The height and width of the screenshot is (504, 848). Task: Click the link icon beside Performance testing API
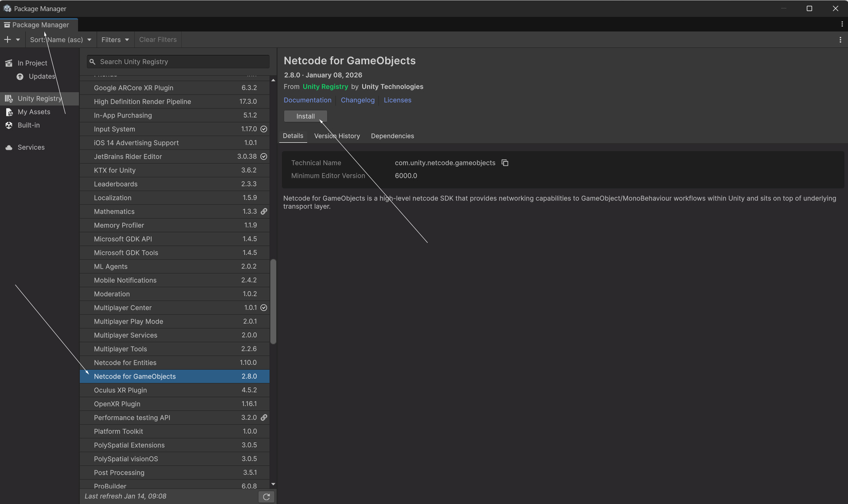tap(264, 418)
